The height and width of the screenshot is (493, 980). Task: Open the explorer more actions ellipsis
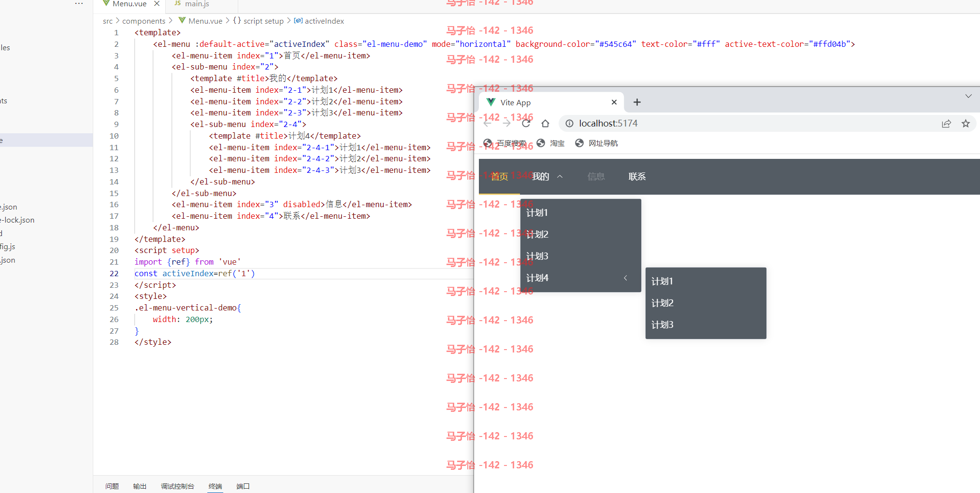point(79,3)
